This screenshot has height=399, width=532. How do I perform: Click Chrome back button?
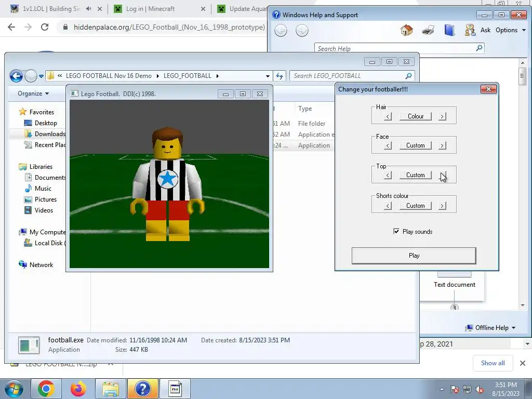11,27
